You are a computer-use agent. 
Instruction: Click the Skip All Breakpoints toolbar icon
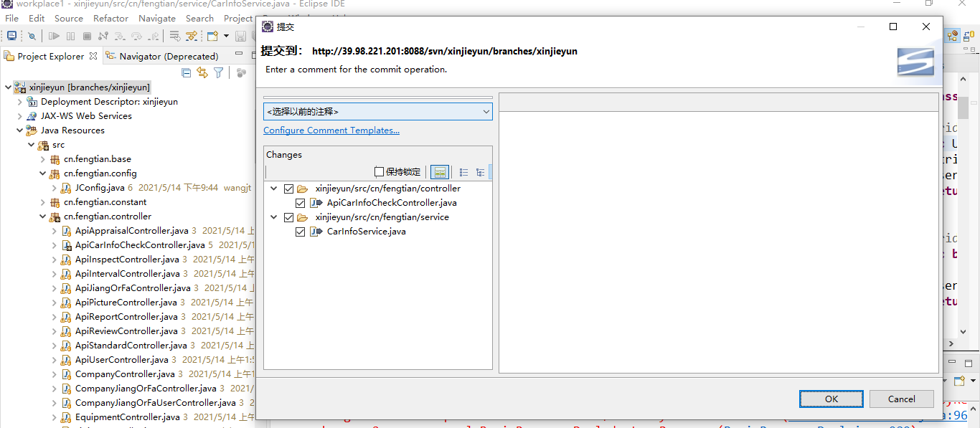click(32, 36)
